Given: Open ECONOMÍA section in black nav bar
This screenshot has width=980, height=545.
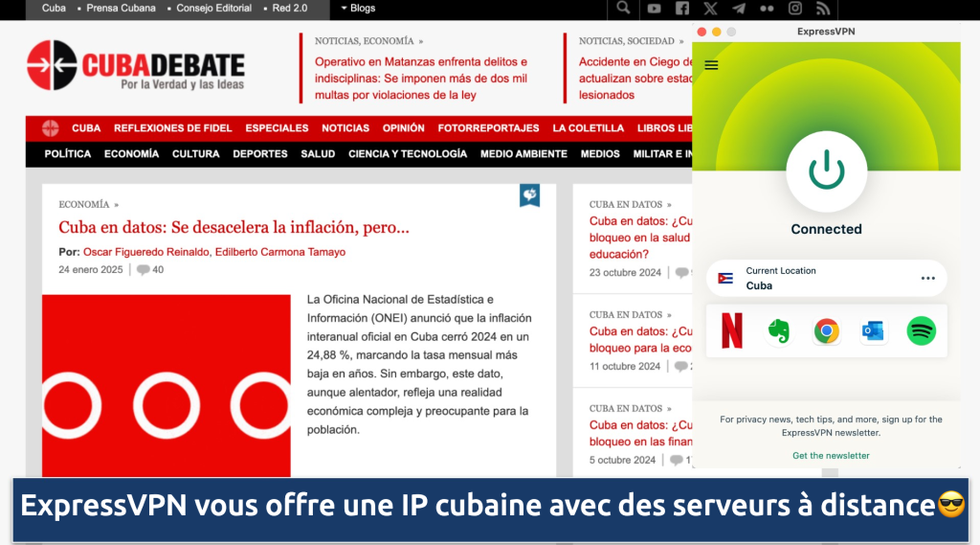Looking at the screenshot, I should [131, 154].
